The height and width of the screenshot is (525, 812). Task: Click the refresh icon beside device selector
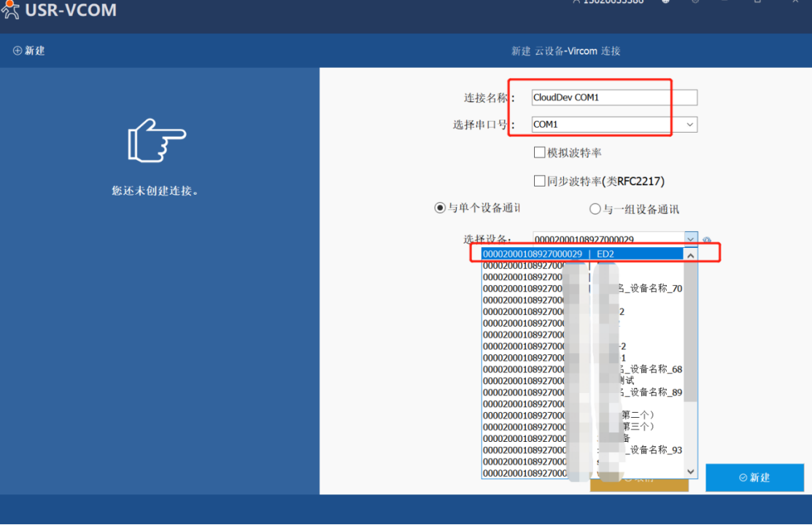click(706, 240)
